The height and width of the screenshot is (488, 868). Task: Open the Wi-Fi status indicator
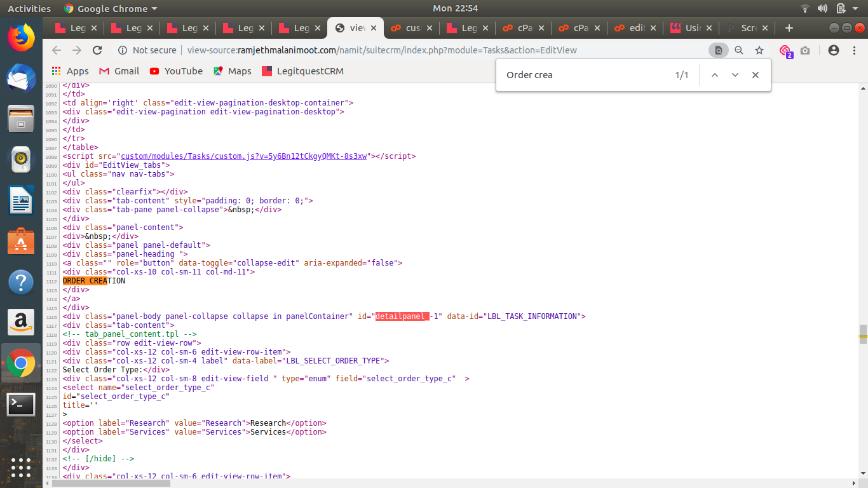(806, 8)
